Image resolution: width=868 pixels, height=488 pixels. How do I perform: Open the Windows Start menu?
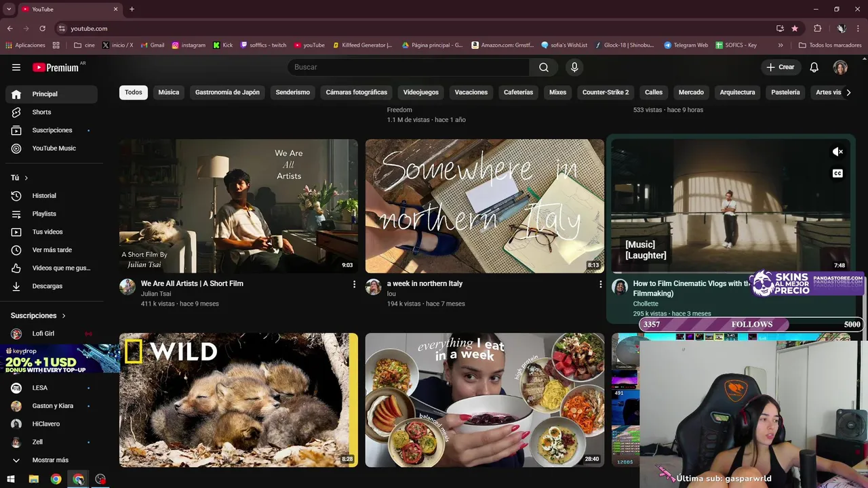point(11,479)
